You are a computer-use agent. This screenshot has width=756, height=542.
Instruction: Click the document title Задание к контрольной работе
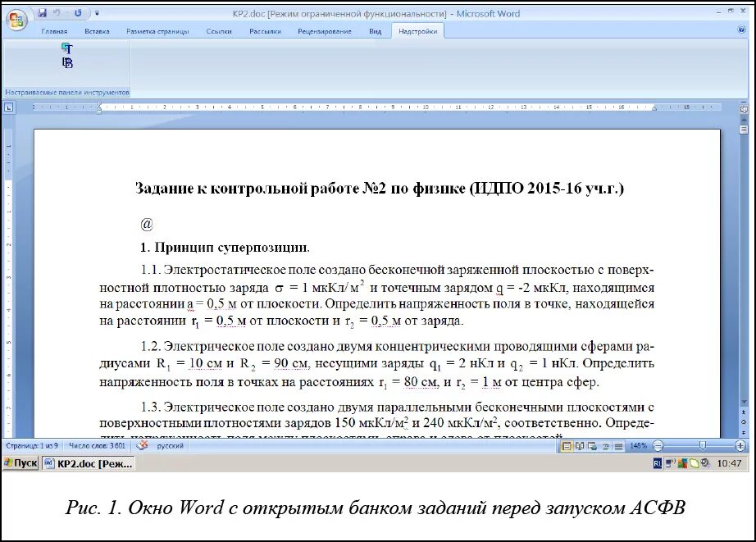pos(380,188)
